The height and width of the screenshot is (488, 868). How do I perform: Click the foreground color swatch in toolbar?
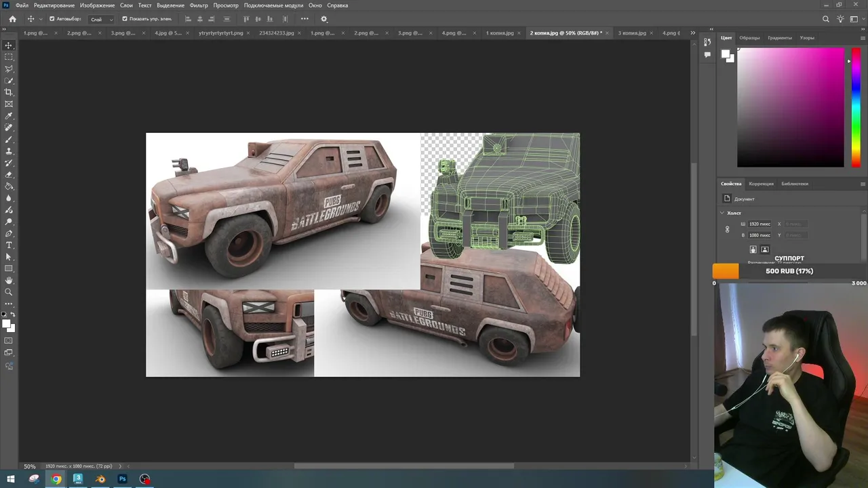point(7,325)
